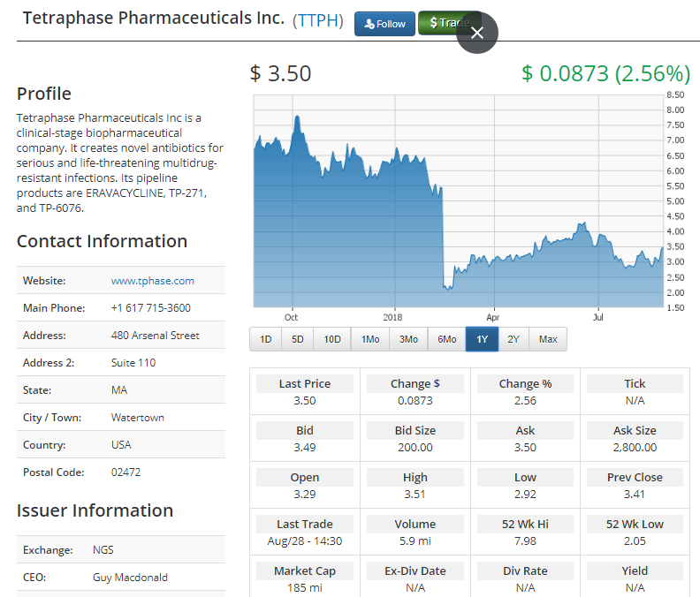Click the Contact Information heading
Image resolution: width=700 pixels, height=597 pixels.
[x=102, y=241]
